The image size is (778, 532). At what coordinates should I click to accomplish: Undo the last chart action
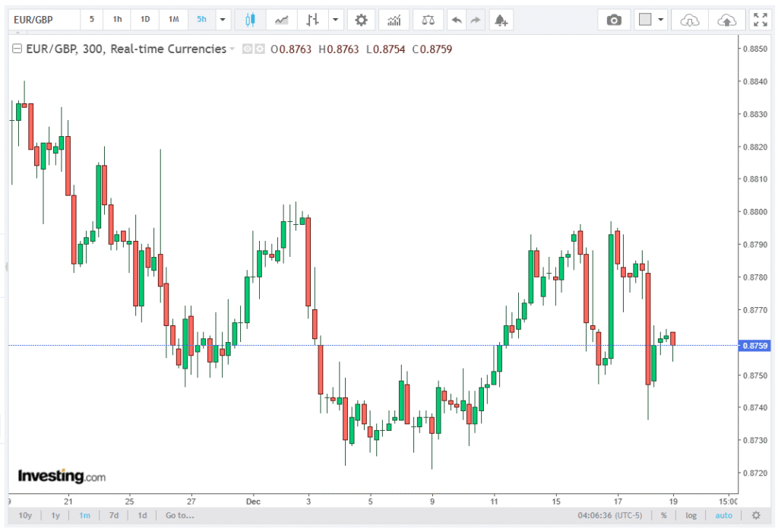pos(457,20)
